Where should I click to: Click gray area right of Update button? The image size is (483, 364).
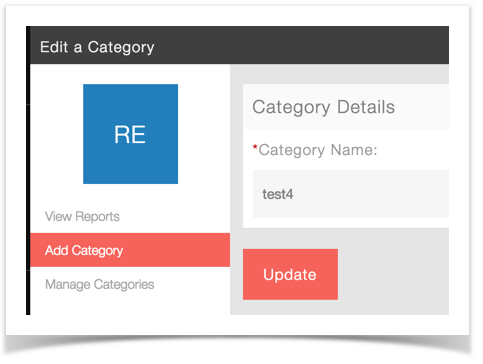point(393,274)
